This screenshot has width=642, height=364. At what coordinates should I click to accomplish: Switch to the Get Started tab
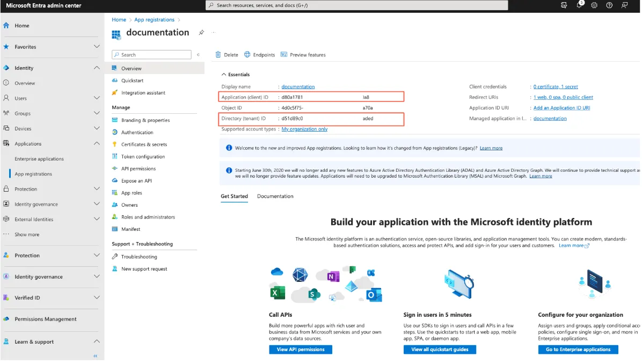pos(234,196)
